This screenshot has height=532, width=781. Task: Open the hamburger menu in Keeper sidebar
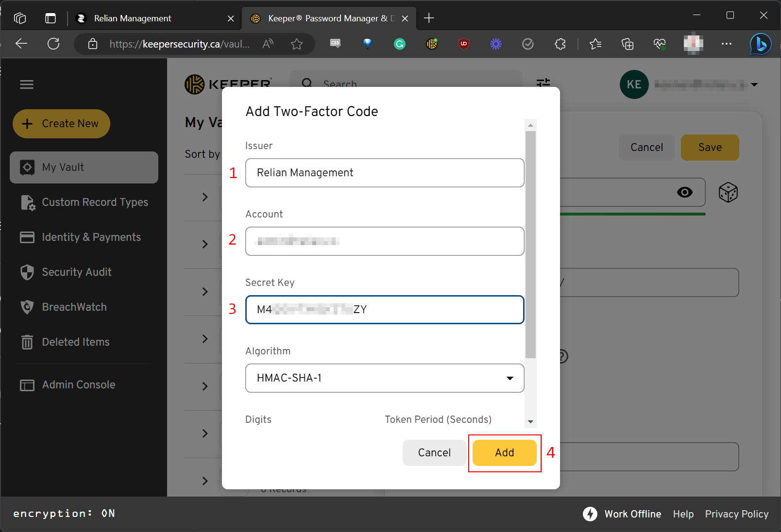tap(27, 84)
